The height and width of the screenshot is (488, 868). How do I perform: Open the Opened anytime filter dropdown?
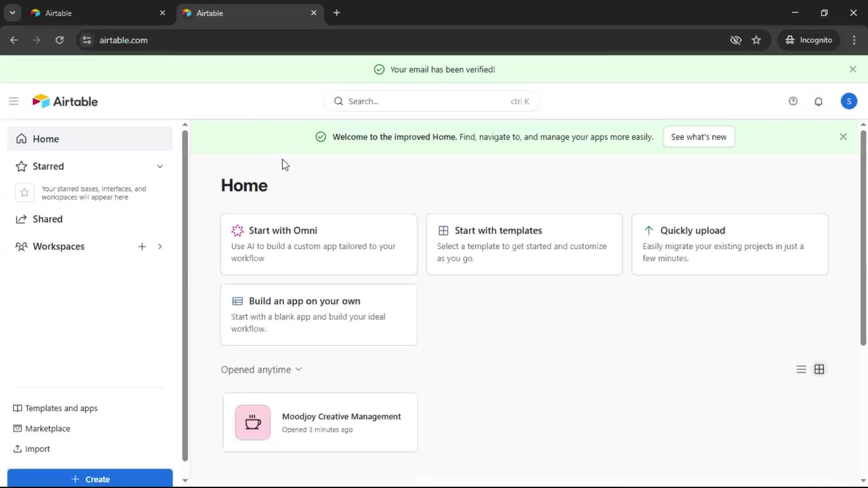click(261, 370)
